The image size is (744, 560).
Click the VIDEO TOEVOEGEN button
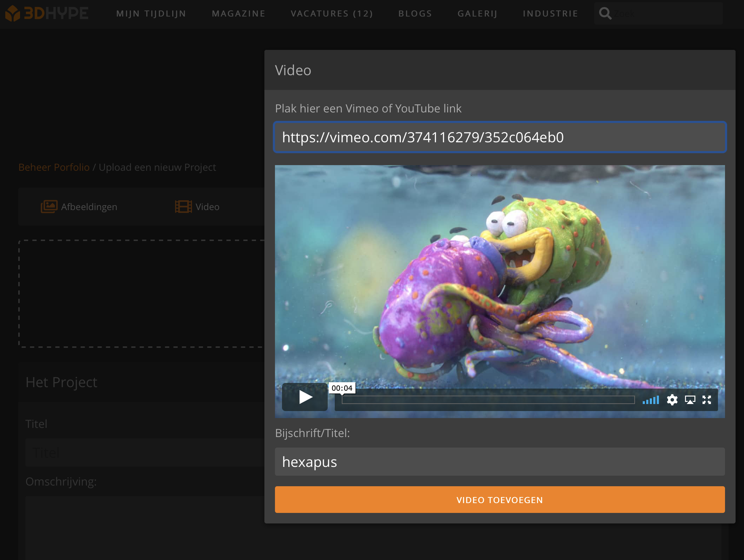pos(500,500)
